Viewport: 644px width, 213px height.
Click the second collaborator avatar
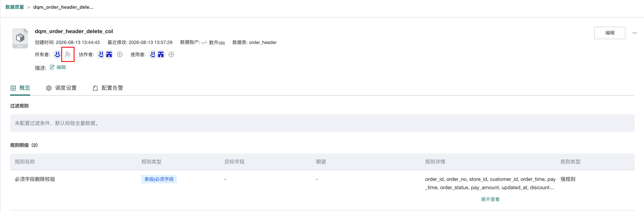click(109, 54)
